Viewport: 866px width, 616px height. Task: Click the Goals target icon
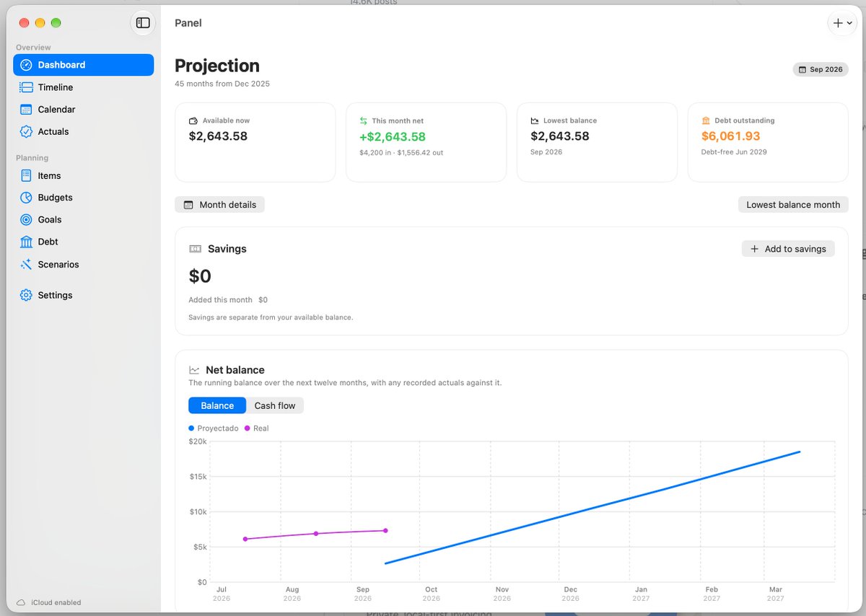coord(26,219)
